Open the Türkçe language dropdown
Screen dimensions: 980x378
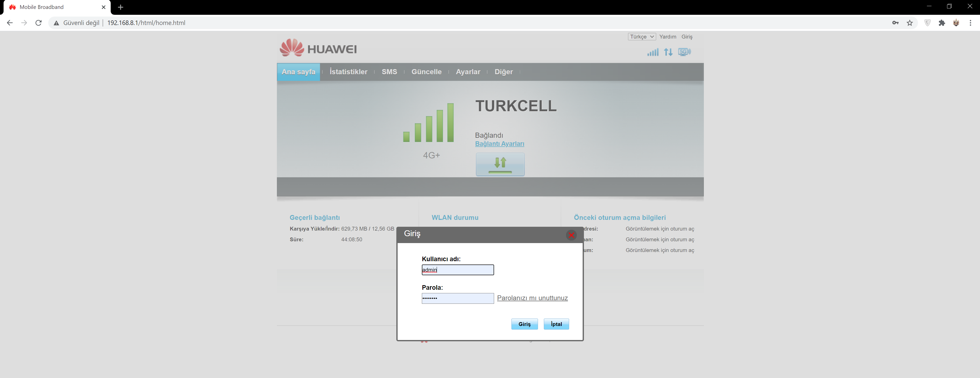[642, 36]
